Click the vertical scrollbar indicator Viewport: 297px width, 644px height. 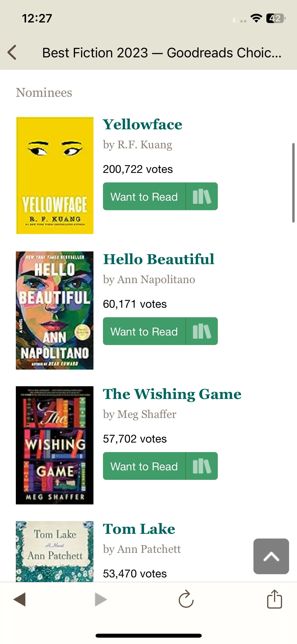[x=293, y=183]
